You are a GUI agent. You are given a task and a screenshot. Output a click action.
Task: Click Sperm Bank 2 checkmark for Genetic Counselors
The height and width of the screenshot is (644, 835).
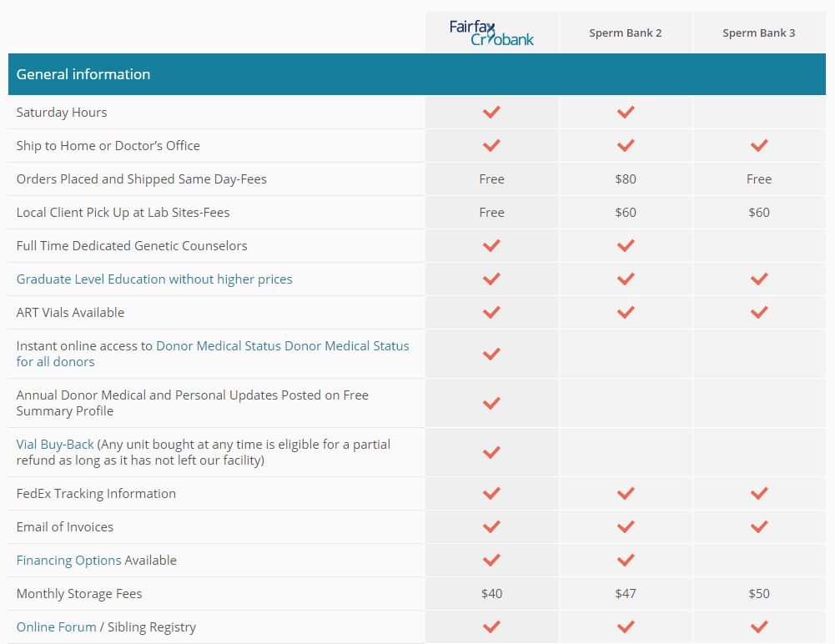[x=625, y=245]
